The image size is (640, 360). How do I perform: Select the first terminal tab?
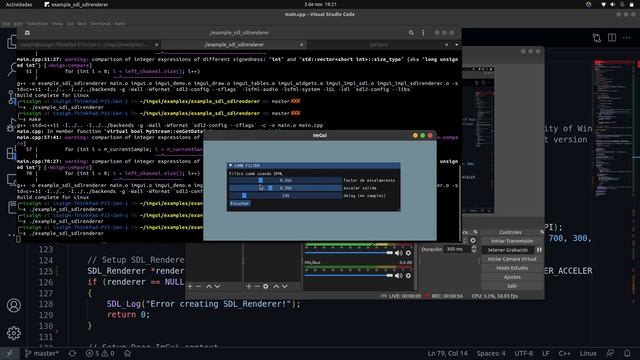83,44
